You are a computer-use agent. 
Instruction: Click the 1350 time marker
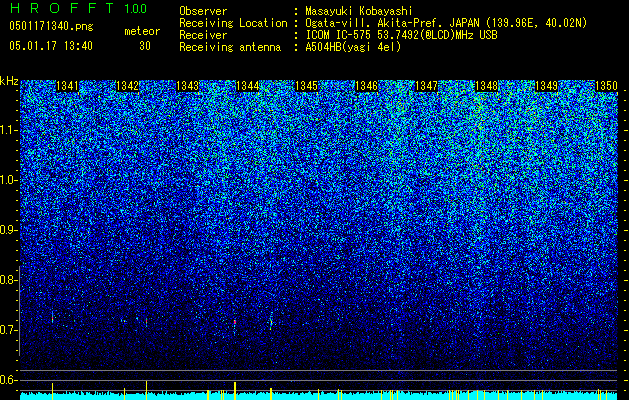(x=606, y=86)
